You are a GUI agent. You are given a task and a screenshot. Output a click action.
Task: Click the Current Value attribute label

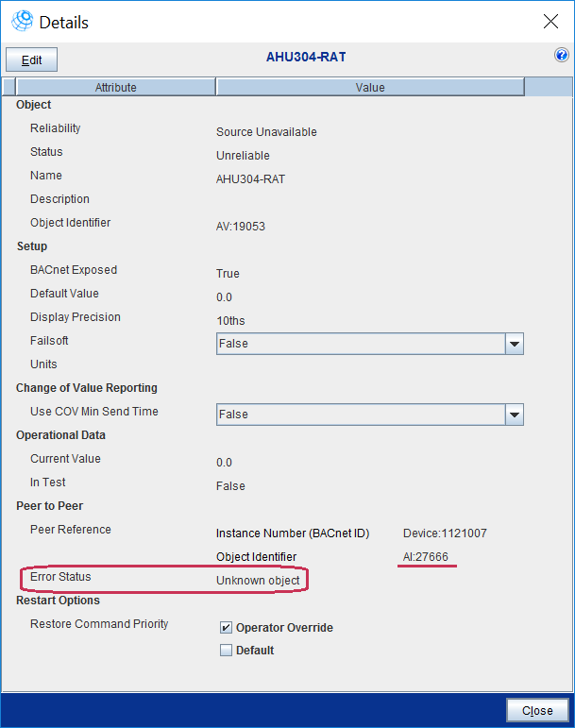pyautogui.click(x=65, y=459)
